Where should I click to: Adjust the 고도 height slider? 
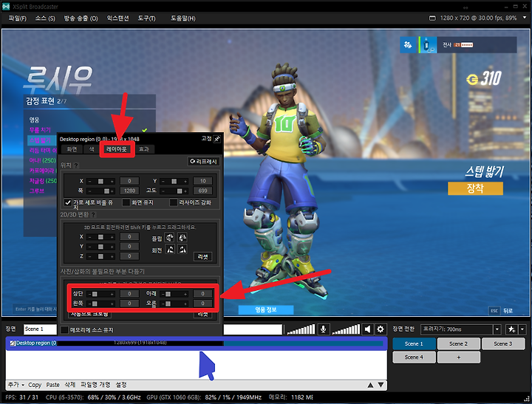tap(174, 191)
